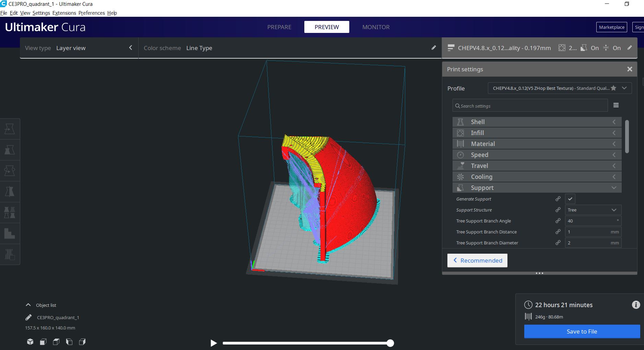Open the bottom custom supports tool icon
This screenshot has height=350, width=644.
click(x=9, y=254)
